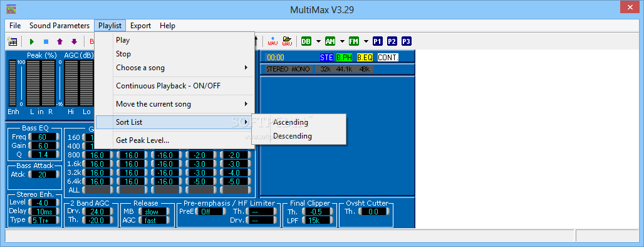The image size is (644, 247).
Task: Click the blue Stop square toolbar icon
Action: pos(46,41)
